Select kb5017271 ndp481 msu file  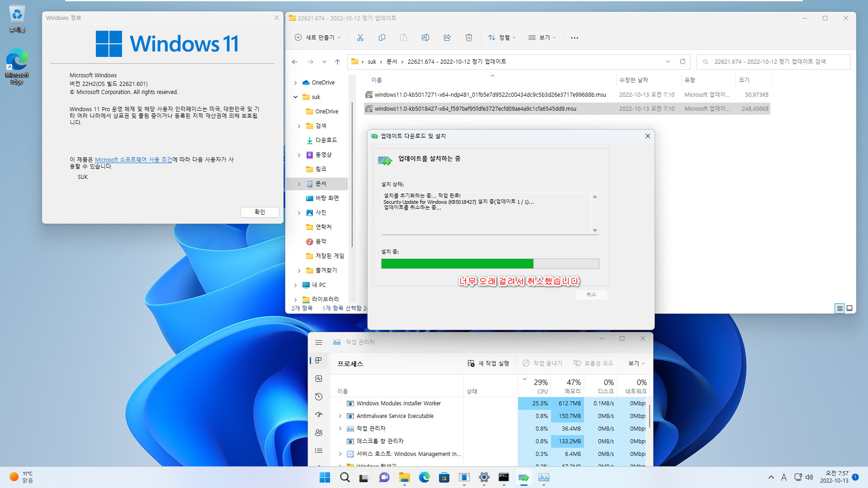tap(567, 94)
